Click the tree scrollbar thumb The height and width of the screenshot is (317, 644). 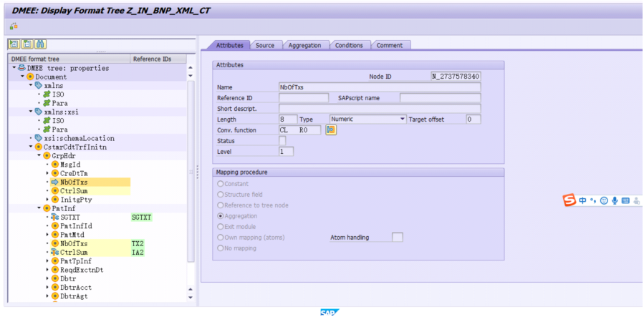point(191,170)
